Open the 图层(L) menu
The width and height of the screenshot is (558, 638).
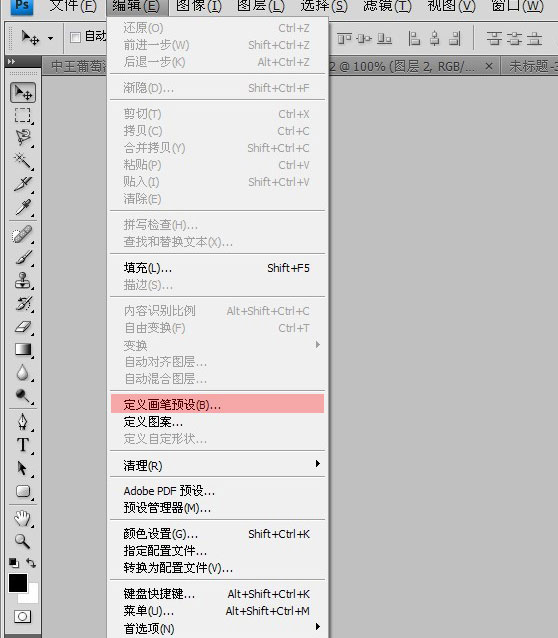click(x=261, y=6)
